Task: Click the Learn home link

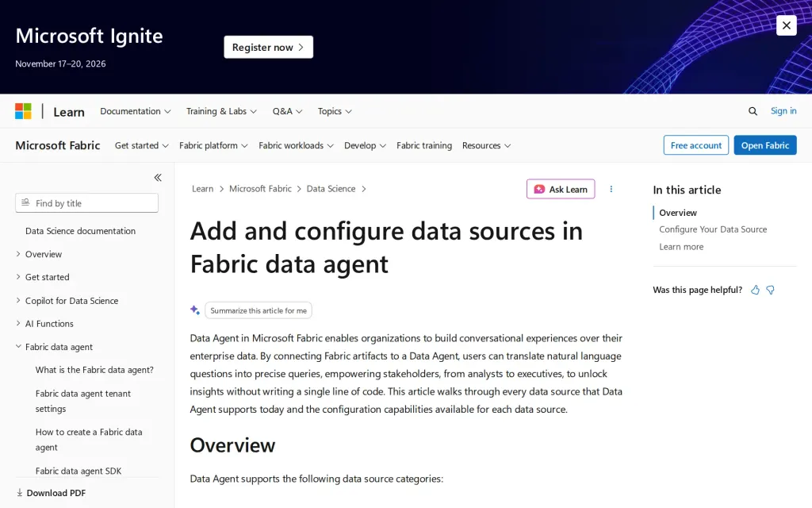Action: click(69, 112)
